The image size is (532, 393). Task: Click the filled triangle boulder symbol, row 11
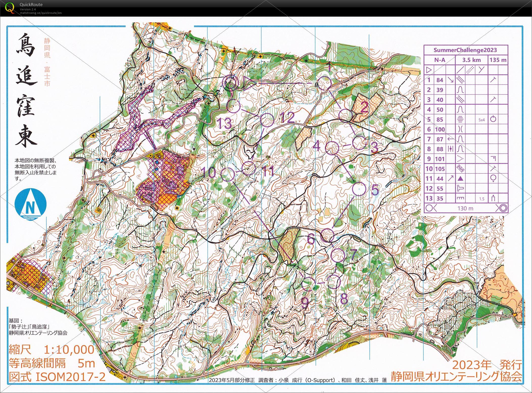click(460, 179)
